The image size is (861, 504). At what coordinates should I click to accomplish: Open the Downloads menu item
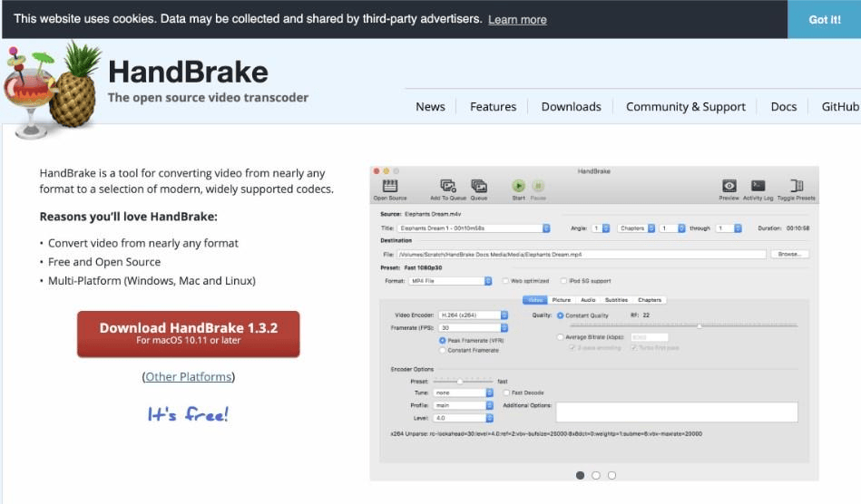(x=571, y=107)
